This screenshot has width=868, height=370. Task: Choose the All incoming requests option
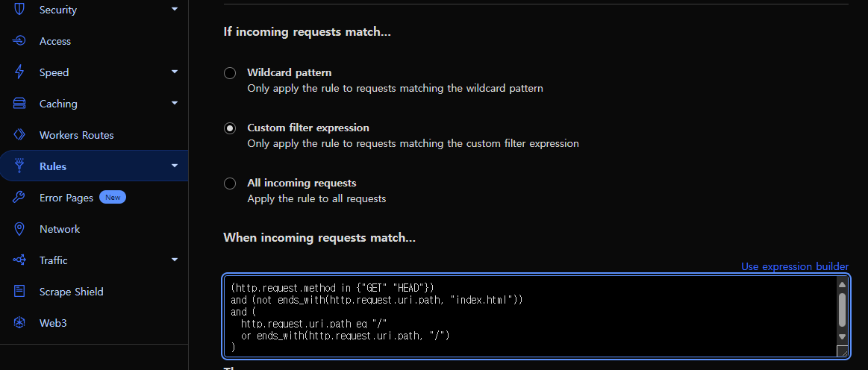[230, 183]
